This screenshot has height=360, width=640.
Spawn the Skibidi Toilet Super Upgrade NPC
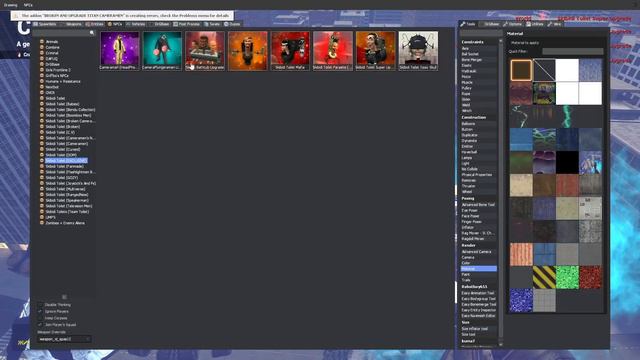click(x=376, y=51)
